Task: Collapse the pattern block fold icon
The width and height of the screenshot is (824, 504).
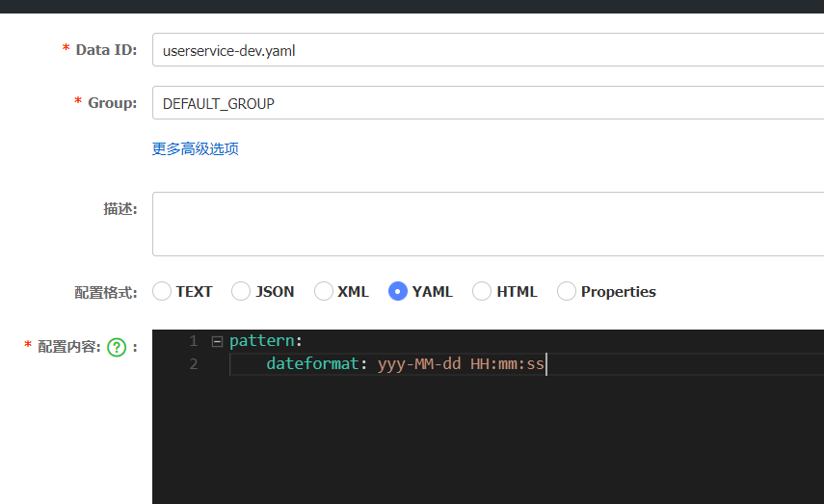Action: coord(217,341)
